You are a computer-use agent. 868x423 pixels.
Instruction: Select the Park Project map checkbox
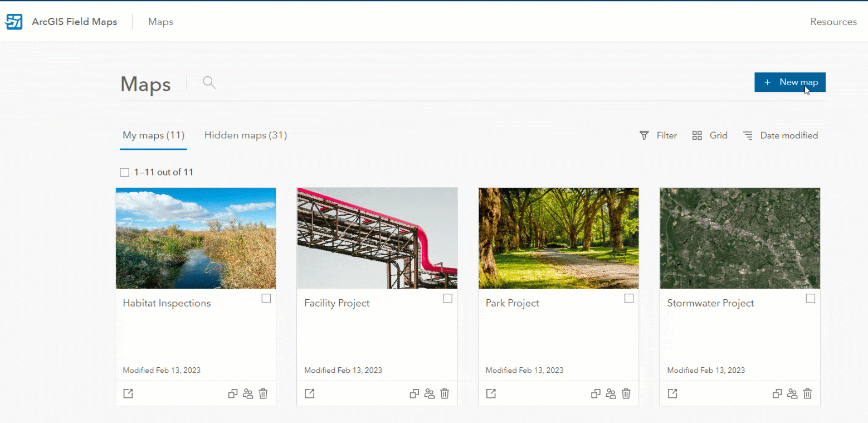pyautogui.click(x=629, y=298)
